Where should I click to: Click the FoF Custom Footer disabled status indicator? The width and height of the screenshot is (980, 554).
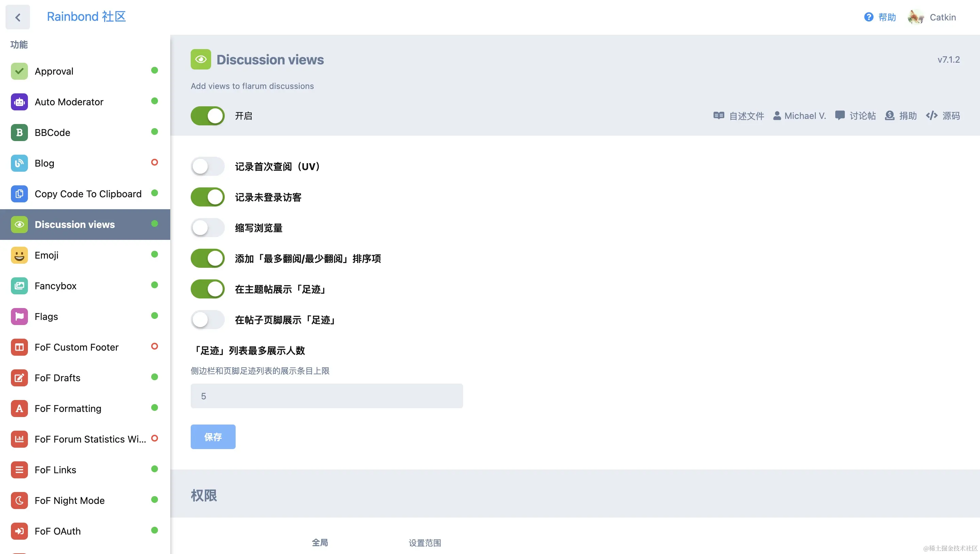coord(155,346)
